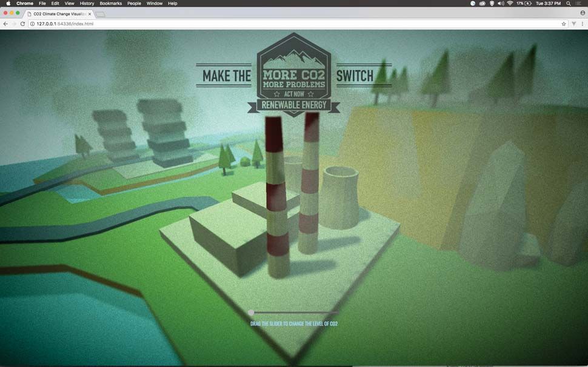Click the ACT NOW badge text
588x367 pixels.
(295, 94)
